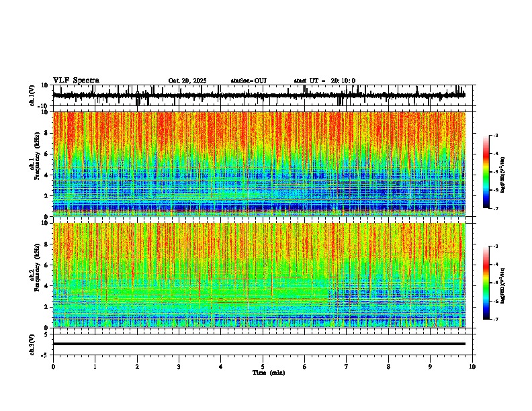Click the "Time (min)" axis label
Viewport: 532px width, 411px height.
click(269, 373)
